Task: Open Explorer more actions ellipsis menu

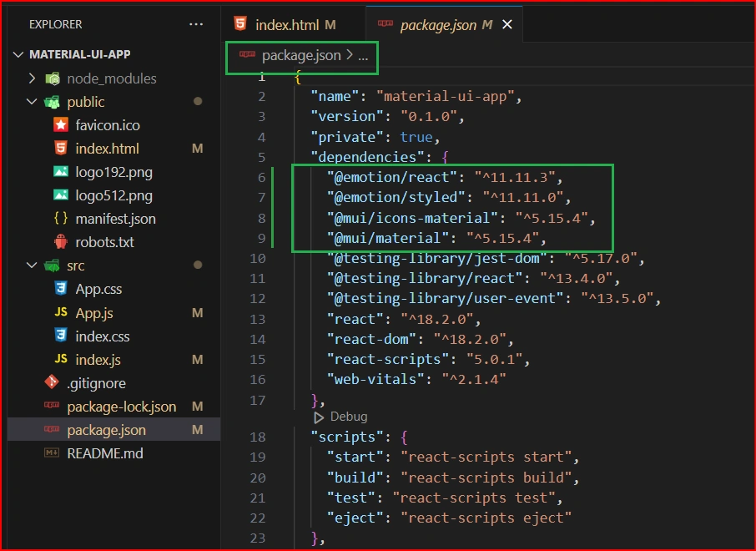Action: [196, 24]
